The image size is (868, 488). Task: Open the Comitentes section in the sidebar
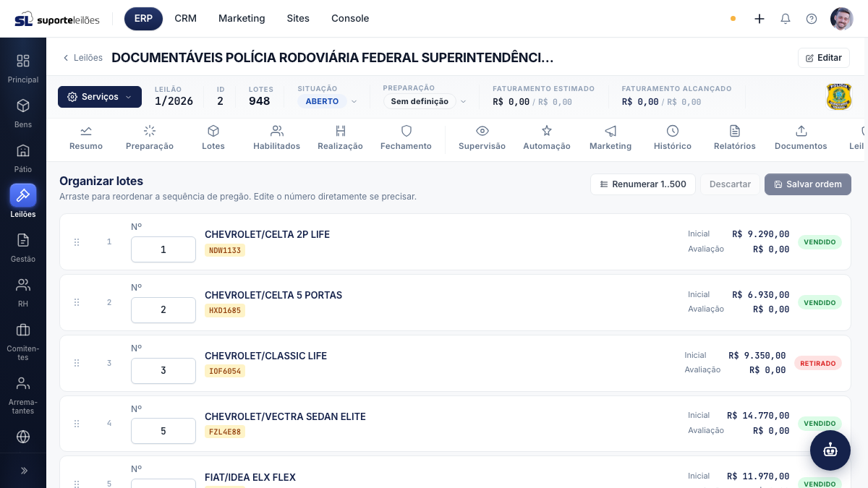tap(23, 341)
